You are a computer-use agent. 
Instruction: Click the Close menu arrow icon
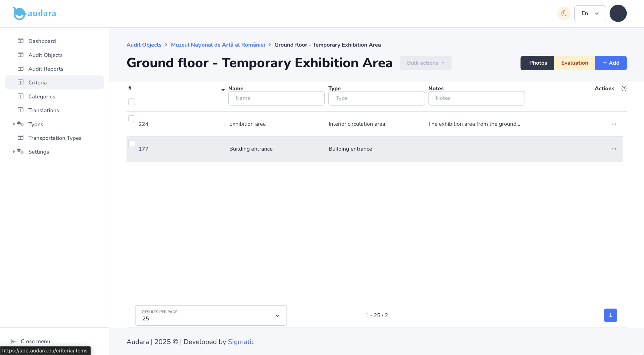[14, 341]
